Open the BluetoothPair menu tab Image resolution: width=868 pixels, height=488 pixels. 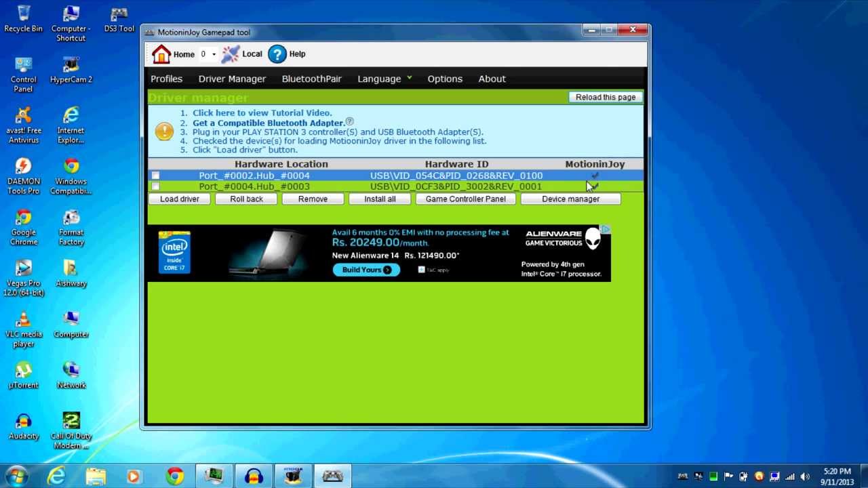[x=311, y=79]
